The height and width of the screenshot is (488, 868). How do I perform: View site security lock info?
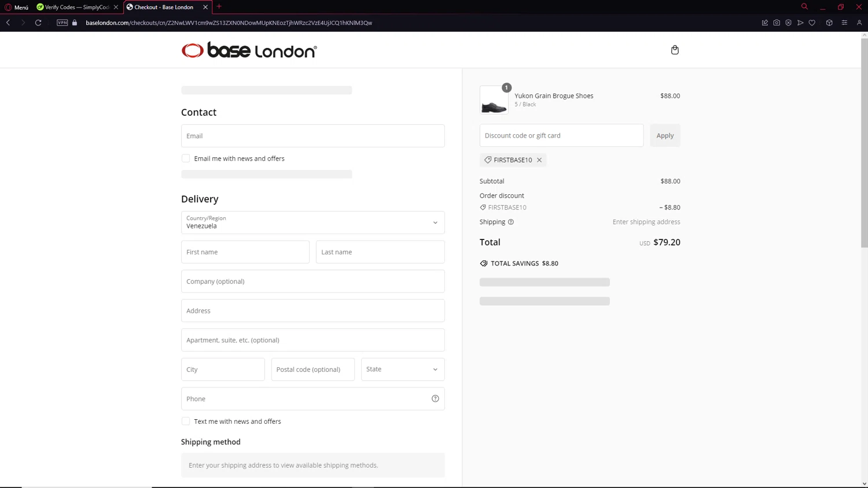point(75,23)
